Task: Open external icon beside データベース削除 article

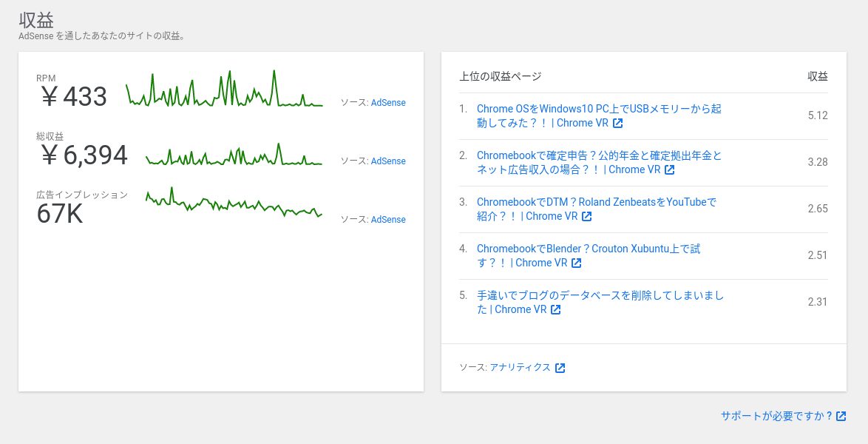Action: pyautogui.click(x=556, y=309)
